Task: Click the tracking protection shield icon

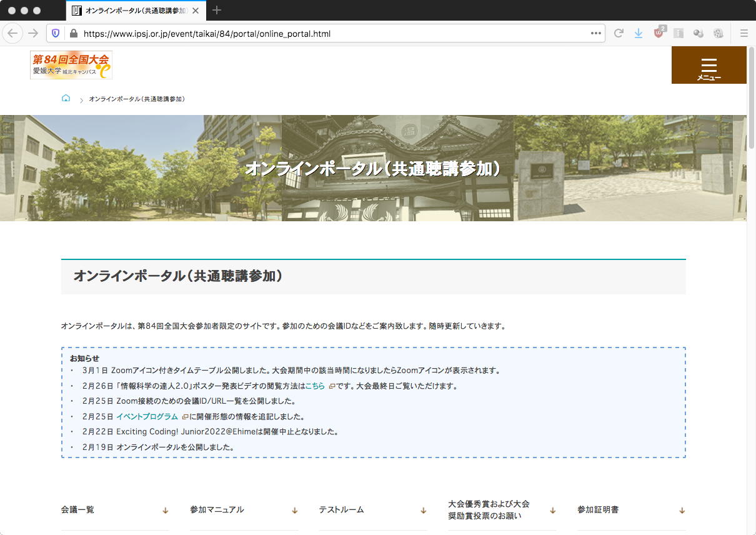Action: (x=56, y=34)
